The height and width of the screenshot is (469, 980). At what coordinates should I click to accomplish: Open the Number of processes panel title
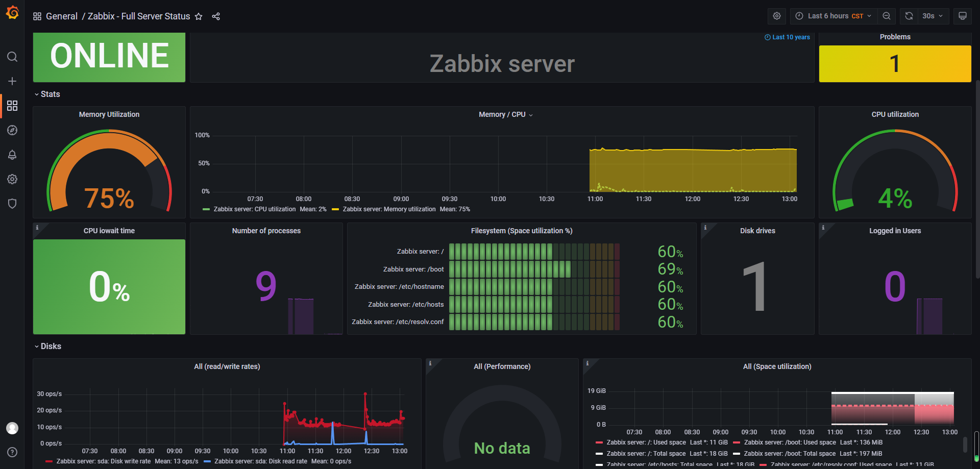(x=266, y=231)
